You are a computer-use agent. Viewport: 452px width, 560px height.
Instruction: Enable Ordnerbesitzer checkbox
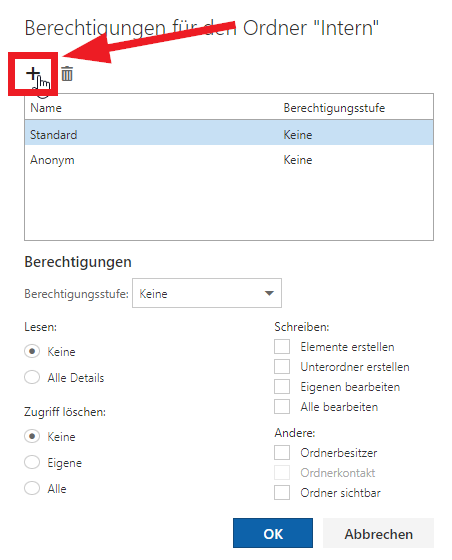pyautogui.click(x=282, y=452)
